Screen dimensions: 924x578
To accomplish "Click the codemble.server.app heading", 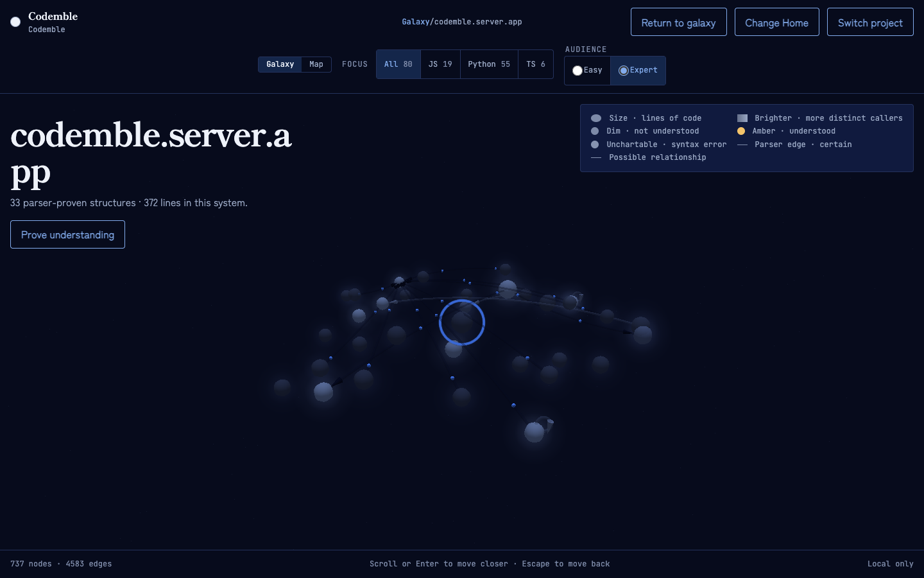I will (151, 154).
